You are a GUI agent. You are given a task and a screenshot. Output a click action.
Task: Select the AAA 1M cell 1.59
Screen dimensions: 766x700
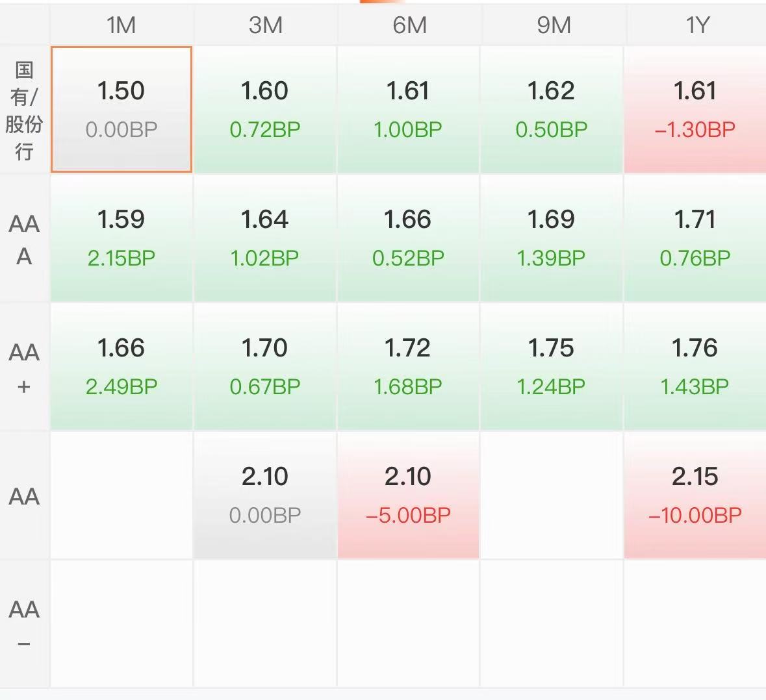pos(121,238)
